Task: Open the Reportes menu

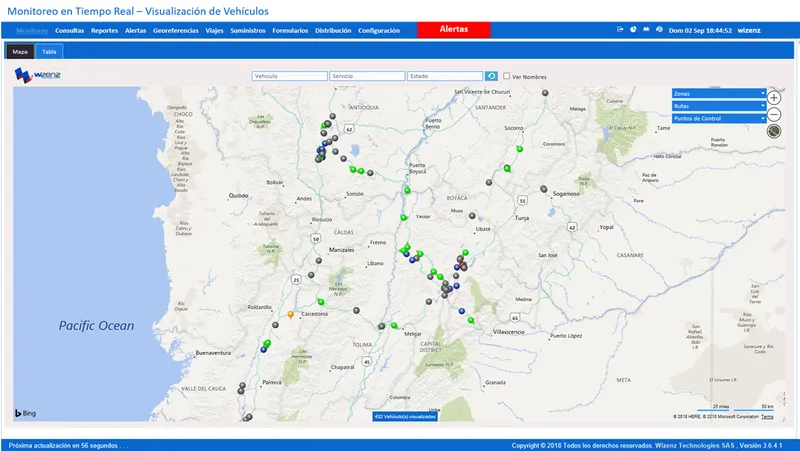Action: (105, 31)
